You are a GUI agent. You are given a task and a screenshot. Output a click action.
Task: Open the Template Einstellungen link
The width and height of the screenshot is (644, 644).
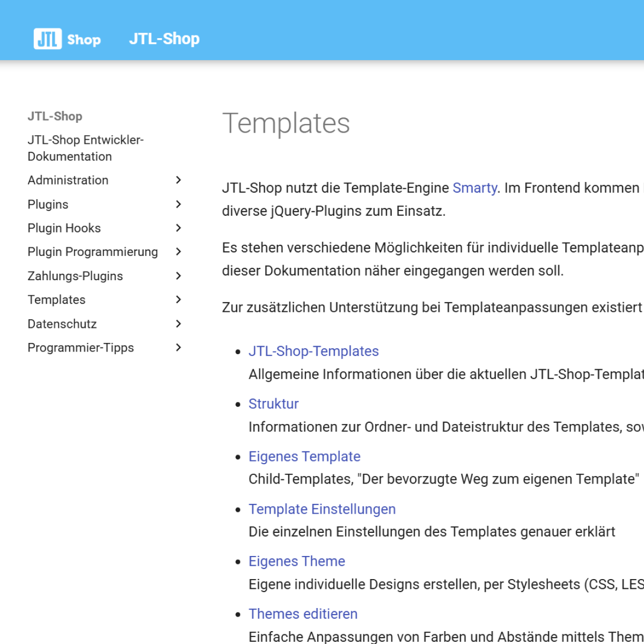click(x=322, y=509)
